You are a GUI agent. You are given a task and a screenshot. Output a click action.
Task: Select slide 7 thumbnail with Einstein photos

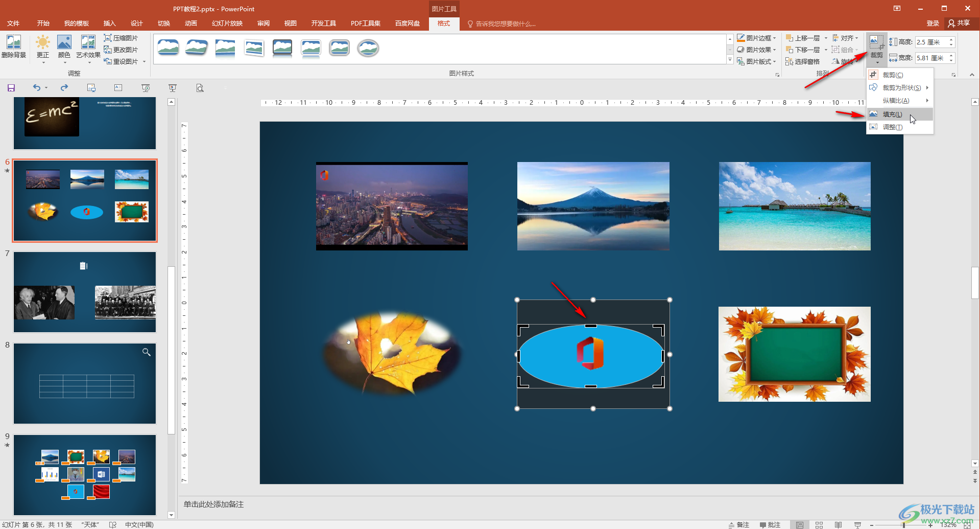pyautogui.click(x=85, y=292)
